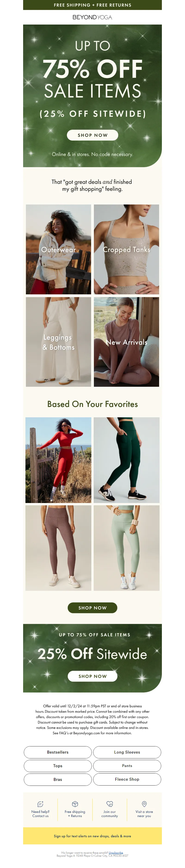Click the Free shipping box icon
This screenshot has height=868, width=185.
[75, 804]
